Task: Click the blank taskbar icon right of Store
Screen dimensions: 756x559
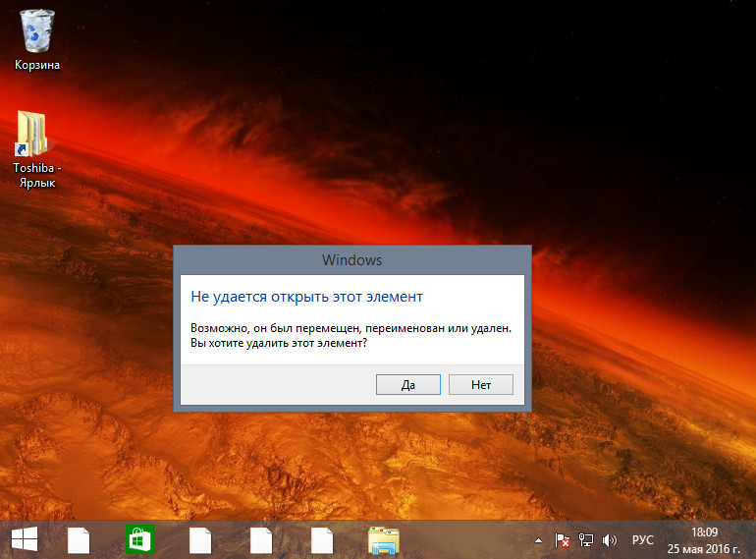Action: pos(200,540)
